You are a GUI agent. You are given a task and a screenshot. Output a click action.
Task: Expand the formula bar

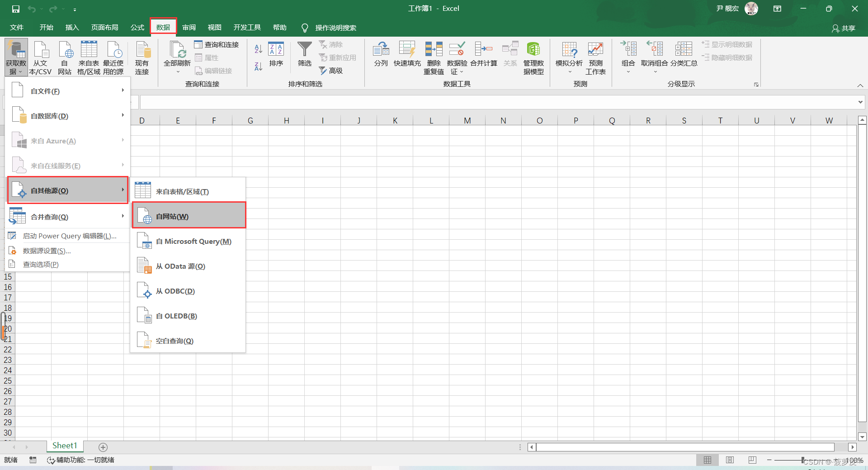860,102
